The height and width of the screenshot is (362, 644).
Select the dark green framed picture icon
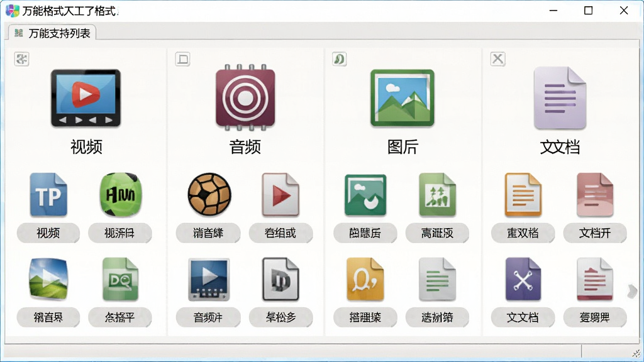click(365, 195)
